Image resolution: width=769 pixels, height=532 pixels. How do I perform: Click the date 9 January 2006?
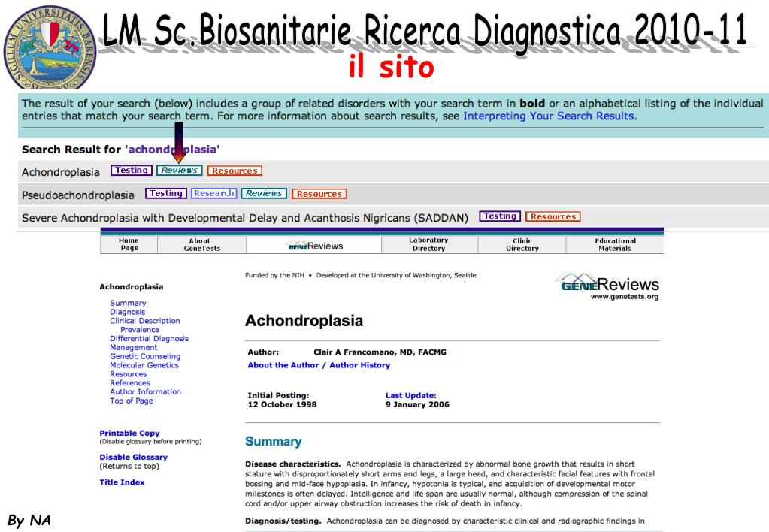tap(417, 404)
